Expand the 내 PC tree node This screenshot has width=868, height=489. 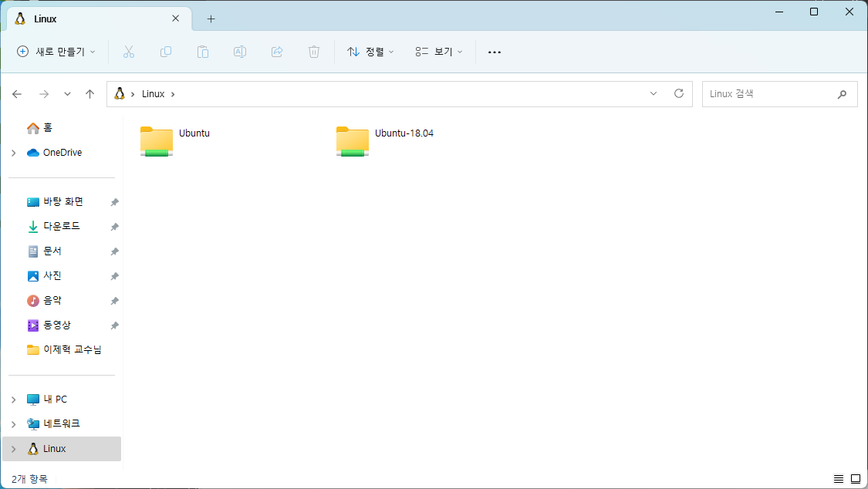[14, 400]
